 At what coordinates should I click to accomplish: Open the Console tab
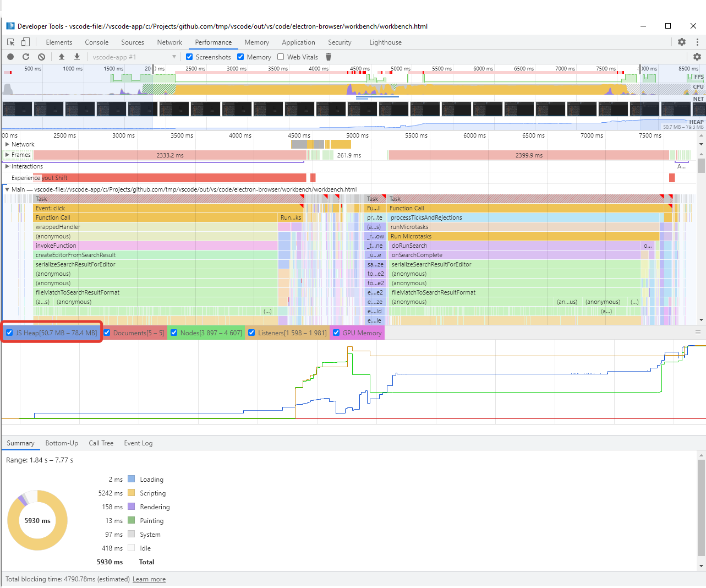pyautogui.click(x=97, y=42)
